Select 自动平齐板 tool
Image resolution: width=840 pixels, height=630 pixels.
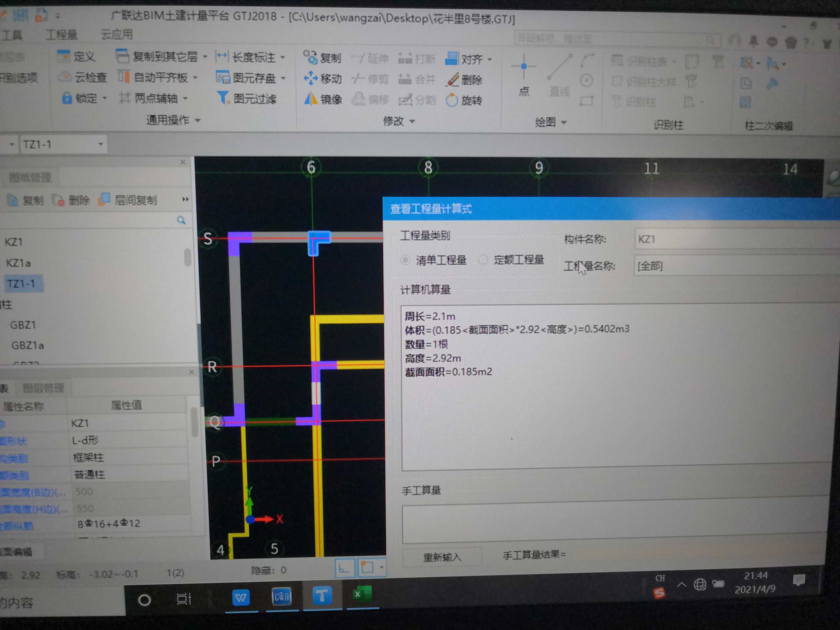[x=152, y=77]
